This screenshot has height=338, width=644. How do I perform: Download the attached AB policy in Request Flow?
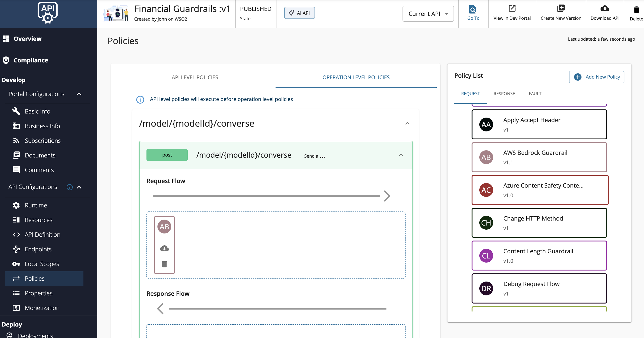point(164,248)
